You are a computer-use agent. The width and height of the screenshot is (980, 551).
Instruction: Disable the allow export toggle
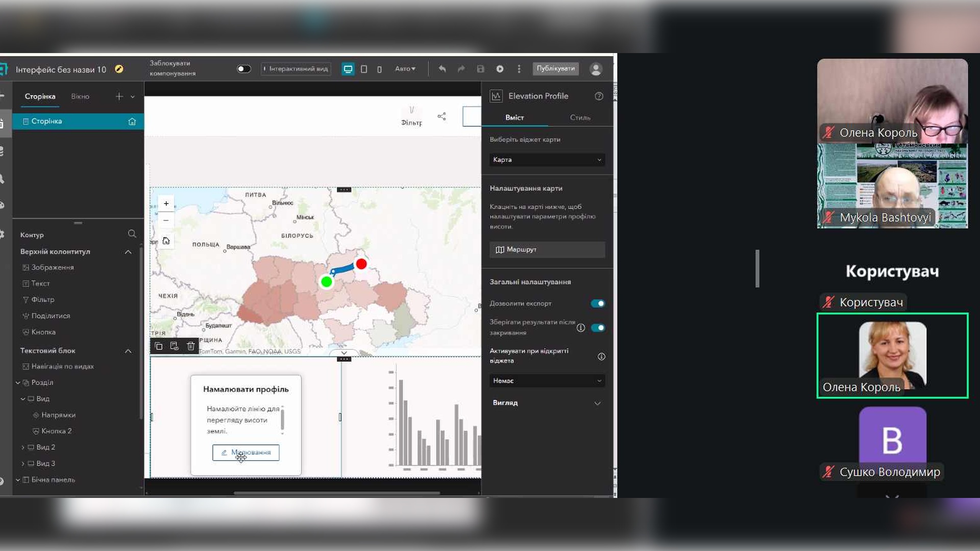[x=598, y=304]
